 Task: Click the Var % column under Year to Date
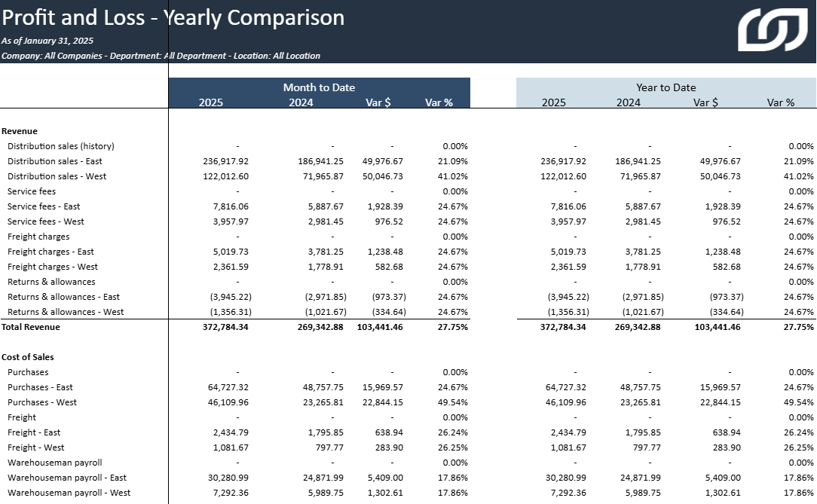click(780, 102)
